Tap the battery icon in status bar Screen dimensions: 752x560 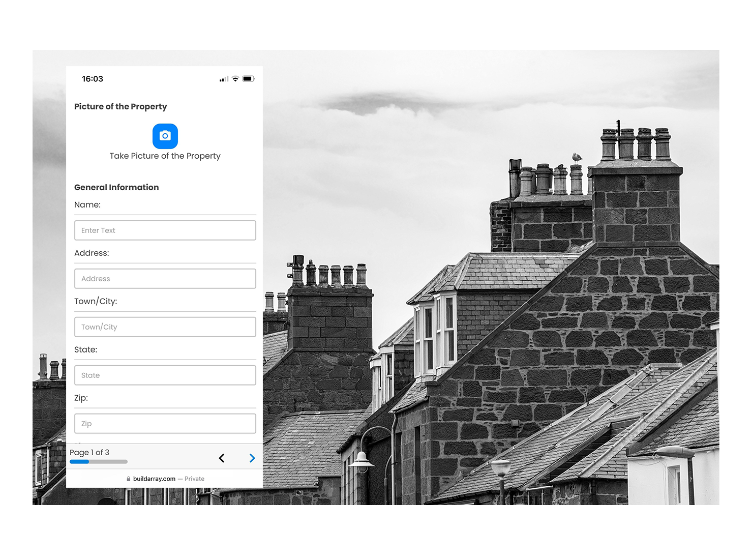(249, 79)
